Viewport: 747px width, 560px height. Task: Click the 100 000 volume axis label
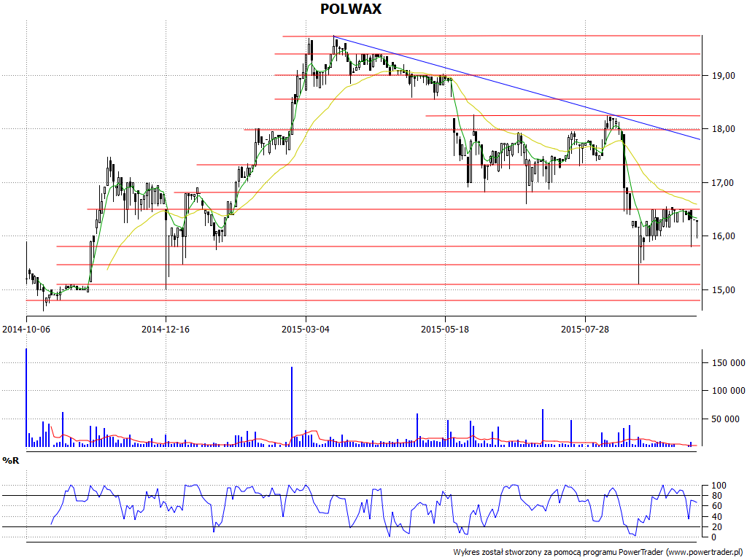point(729,391)
